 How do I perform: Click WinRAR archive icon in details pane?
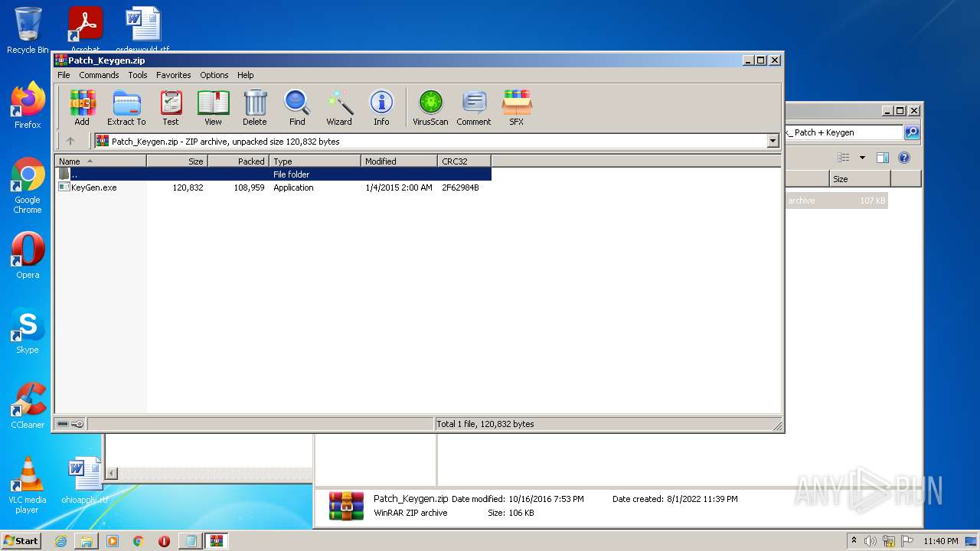coord(346,506)
